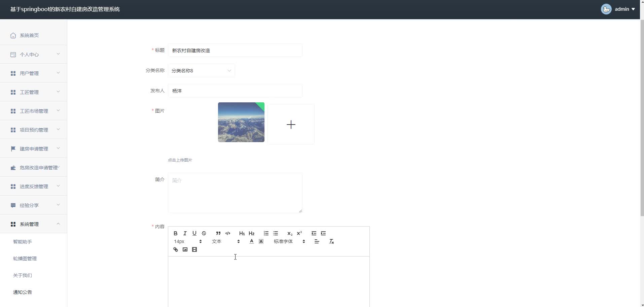Apply subscript formatting
This screenshot has width=644, height=307.
pos(290,233)
